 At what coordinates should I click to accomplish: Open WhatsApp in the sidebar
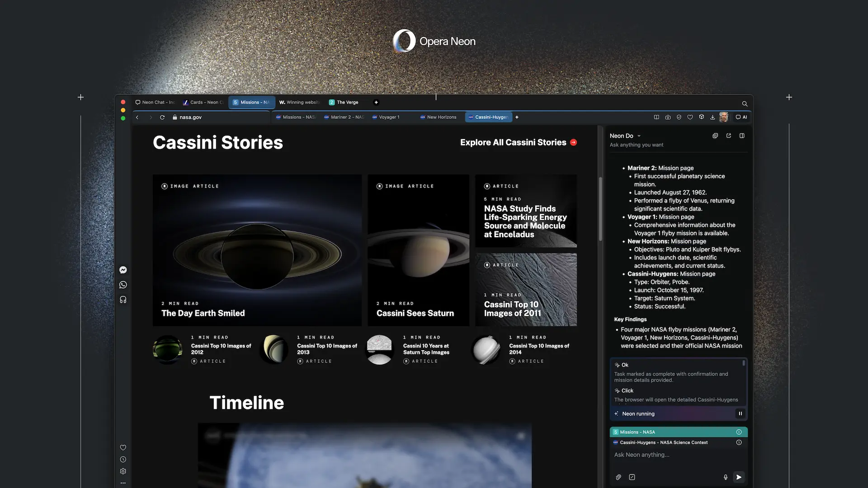123,285
